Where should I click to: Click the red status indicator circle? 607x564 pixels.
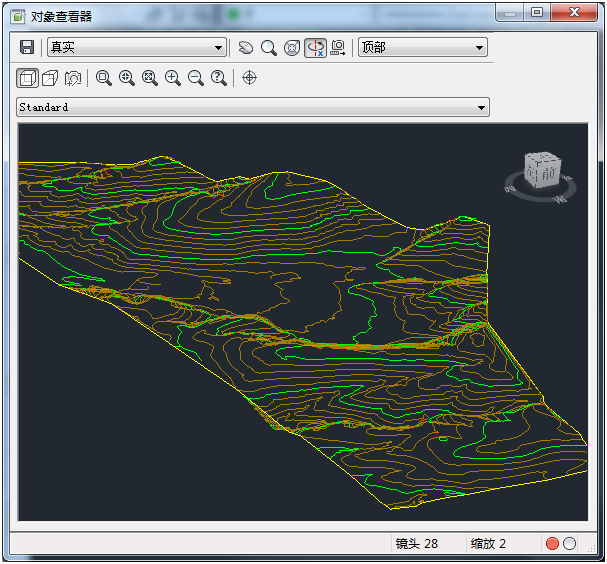(552, 544)
